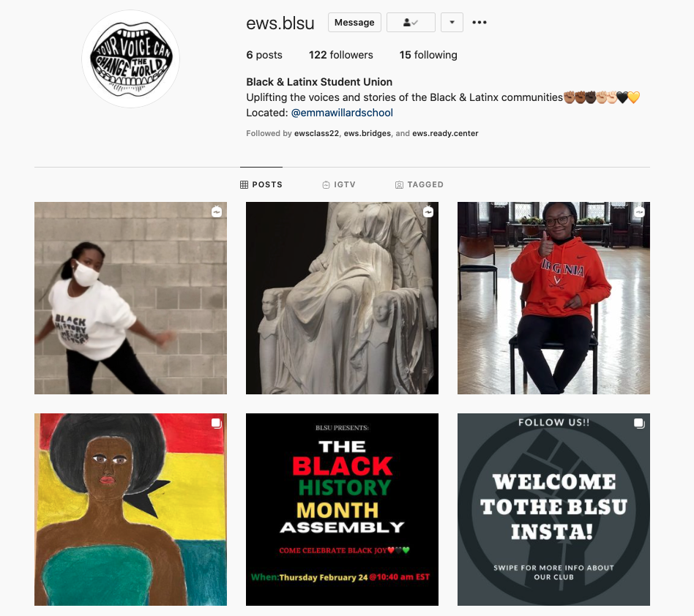Click the IGTV icon on statue post
Image resolution: width=694 pixels, height=616 pixels.
point(428,212)
